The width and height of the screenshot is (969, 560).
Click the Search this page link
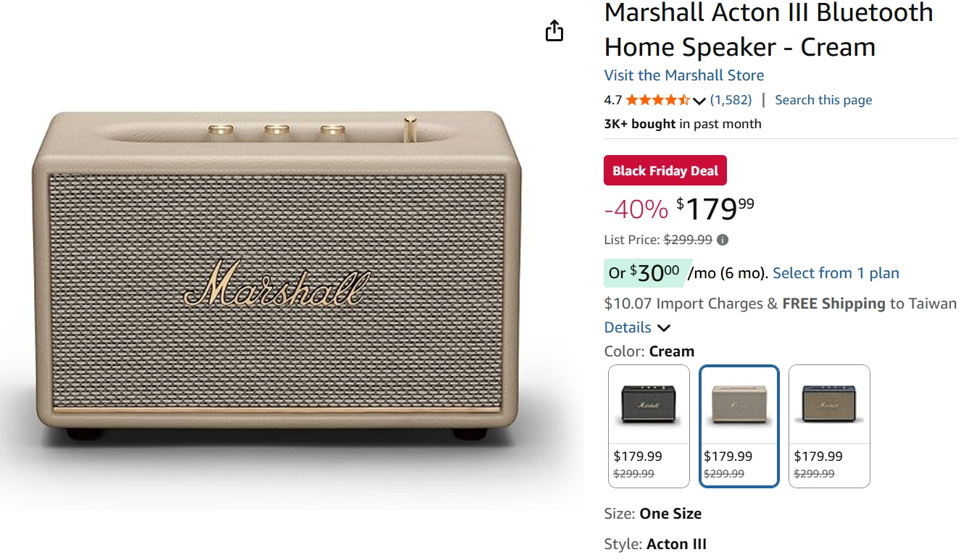(823, 99)
